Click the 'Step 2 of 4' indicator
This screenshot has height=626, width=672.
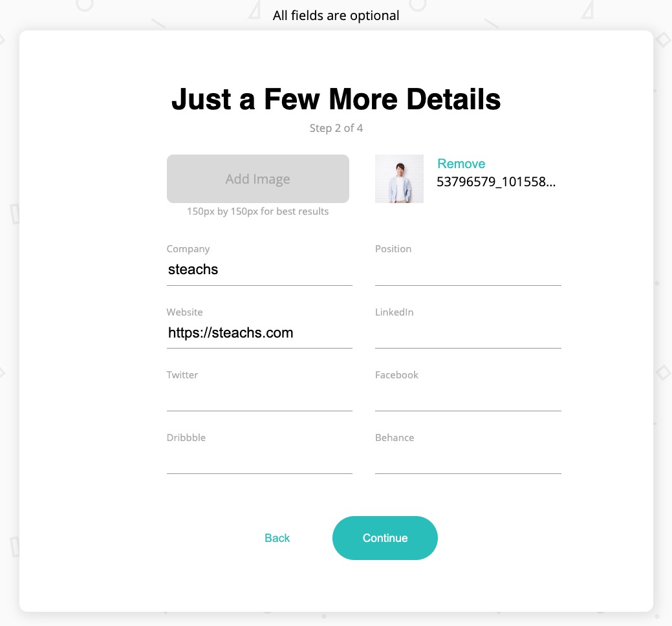point(336,128)
